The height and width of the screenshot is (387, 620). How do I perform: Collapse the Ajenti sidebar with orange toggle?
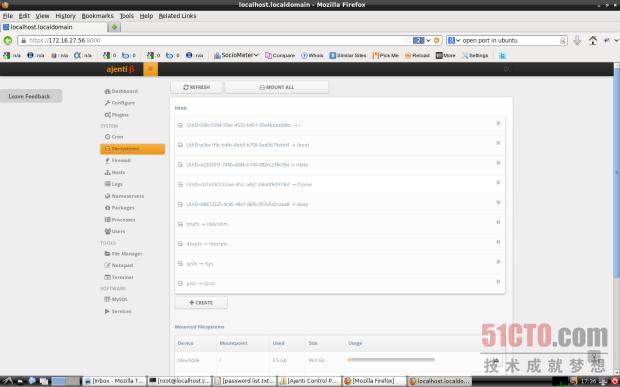tap(150, 69)
